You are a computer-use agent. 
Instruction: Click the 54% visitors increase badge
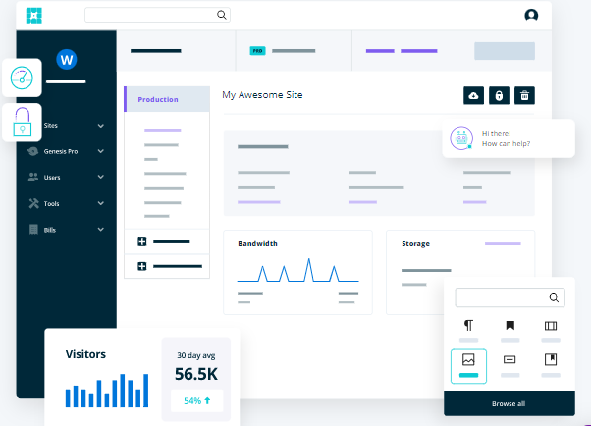[197, 400]
